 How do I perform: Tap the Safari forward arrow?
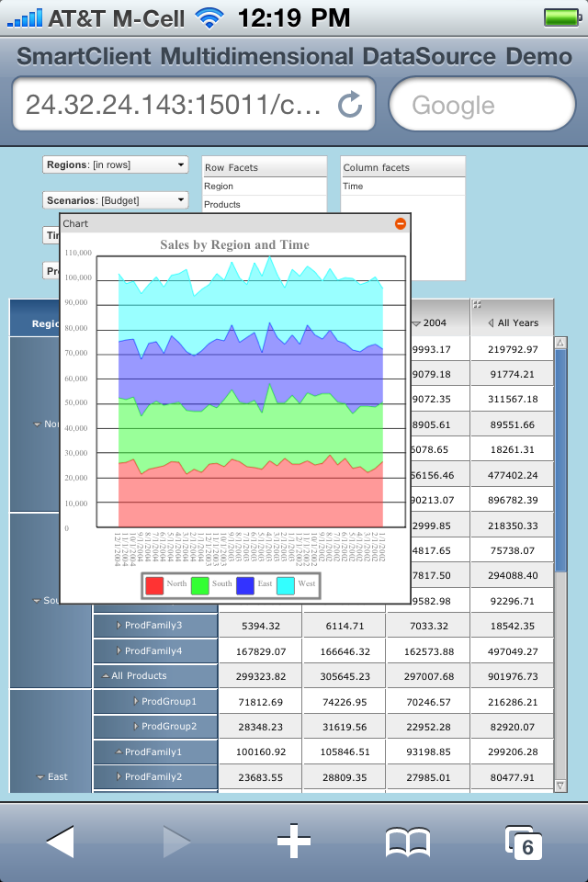pos(176,842)
